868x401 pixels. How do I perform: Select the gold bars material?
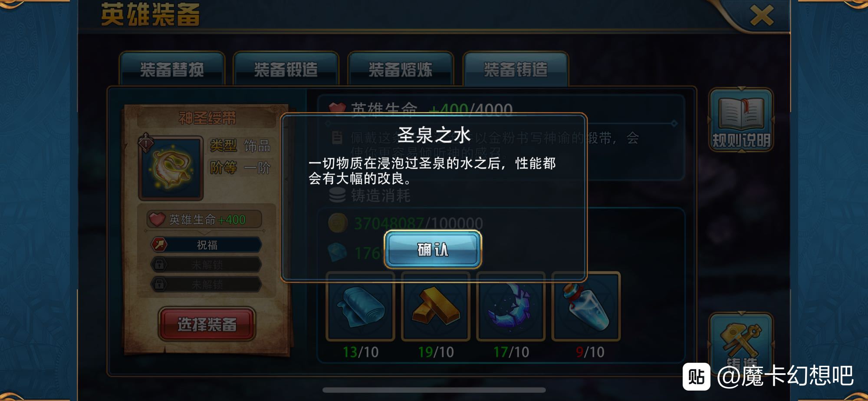click(436, 306)
